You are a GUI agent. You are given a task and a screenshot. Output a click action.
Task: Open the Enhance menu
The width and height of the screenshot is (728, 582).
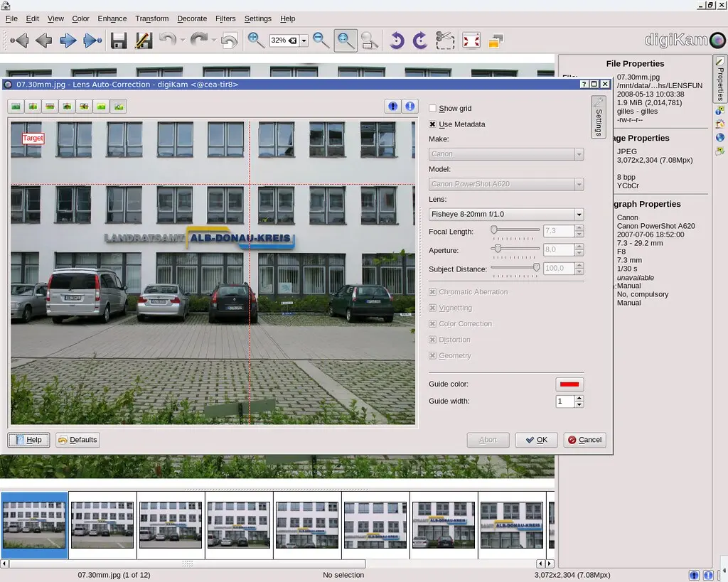tap(112, 18)
